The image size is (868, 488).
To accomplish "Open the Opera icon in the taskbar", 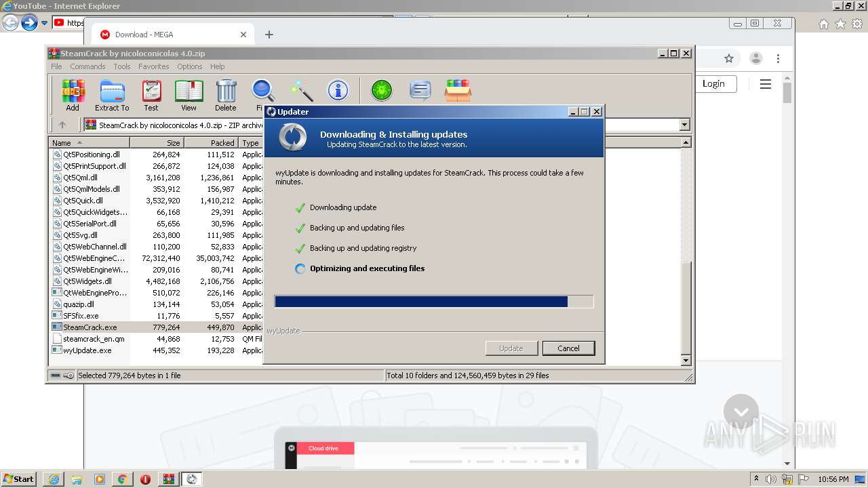I will [145, 479].
